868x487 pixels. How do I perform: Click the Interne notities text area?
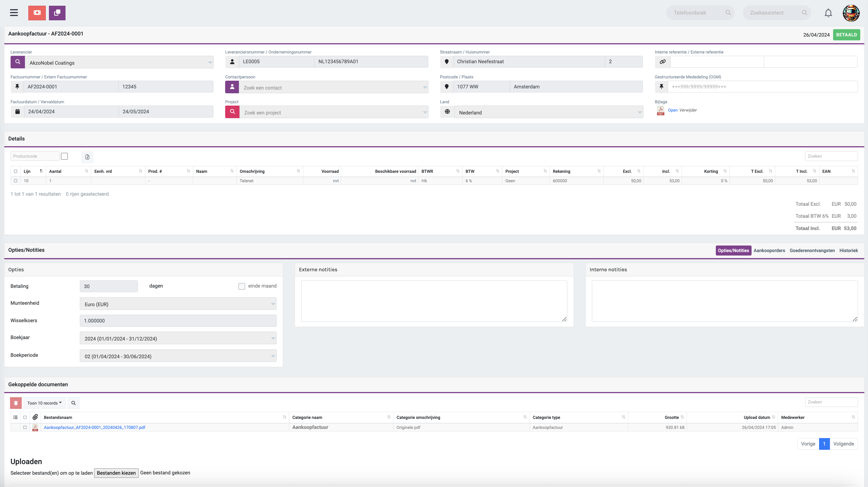[724, 301]
